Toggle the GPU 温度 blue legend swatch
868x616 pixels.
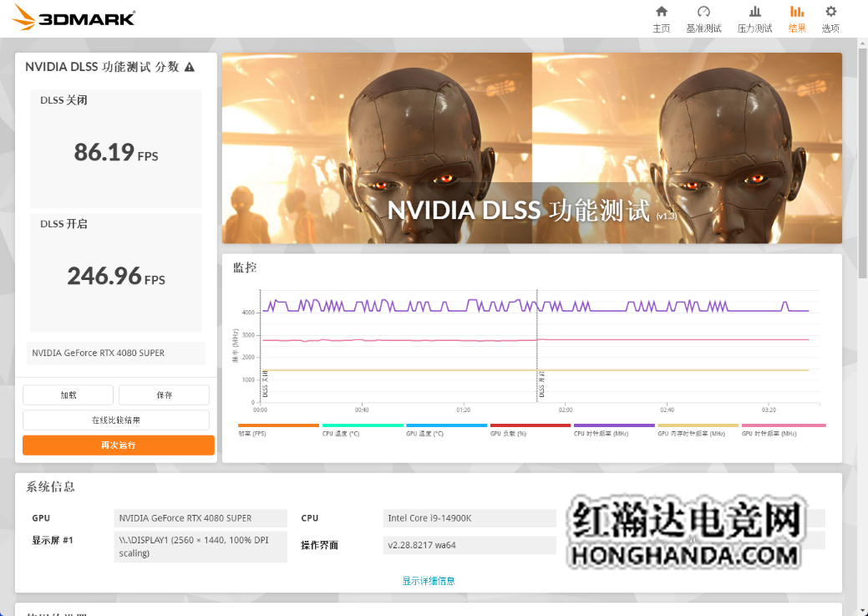coord(447,425)
